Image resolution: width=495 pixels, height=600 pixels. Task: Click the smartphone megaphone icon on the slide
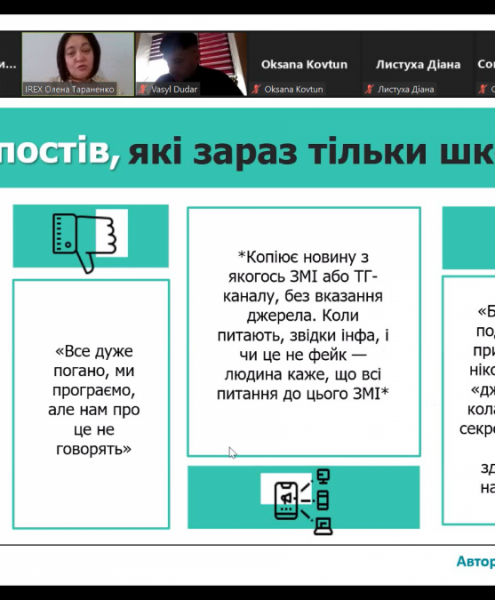pyautogui.click(x=286, y=500)
